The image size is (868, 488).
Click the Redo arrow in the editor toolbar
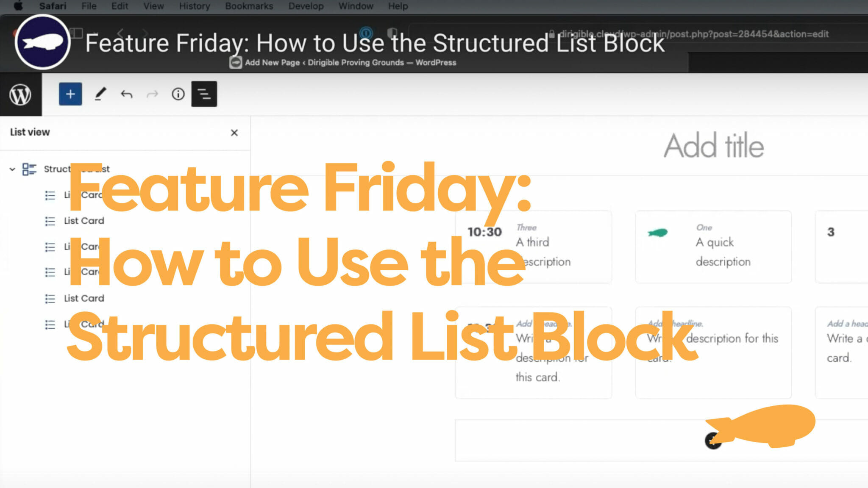[152, 94]
